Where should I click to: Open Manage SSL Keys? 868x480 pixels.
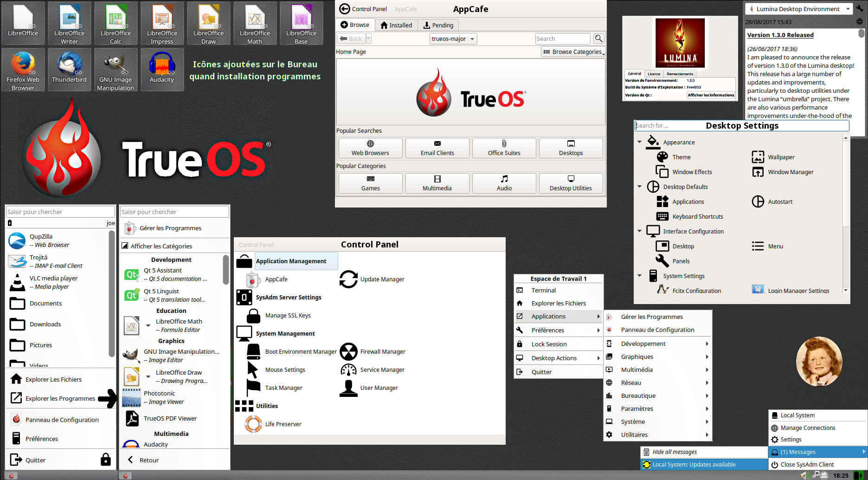point(278,316)
